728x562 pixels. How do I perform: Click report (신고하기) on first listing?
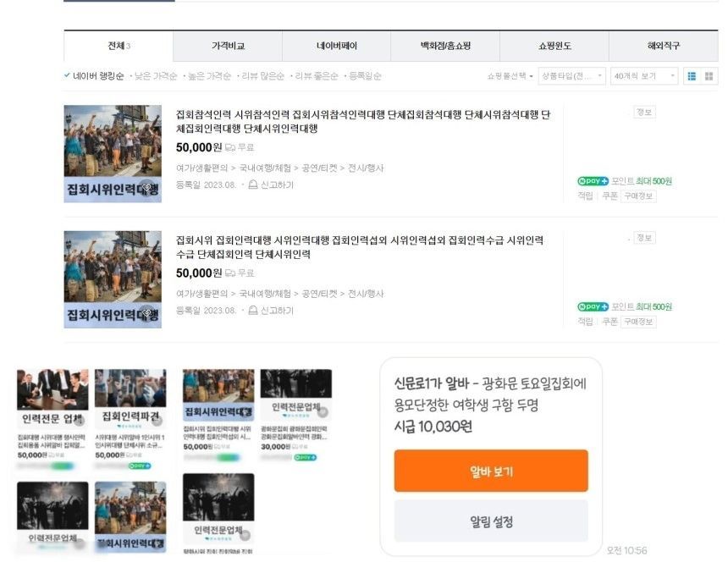[271, 185]
